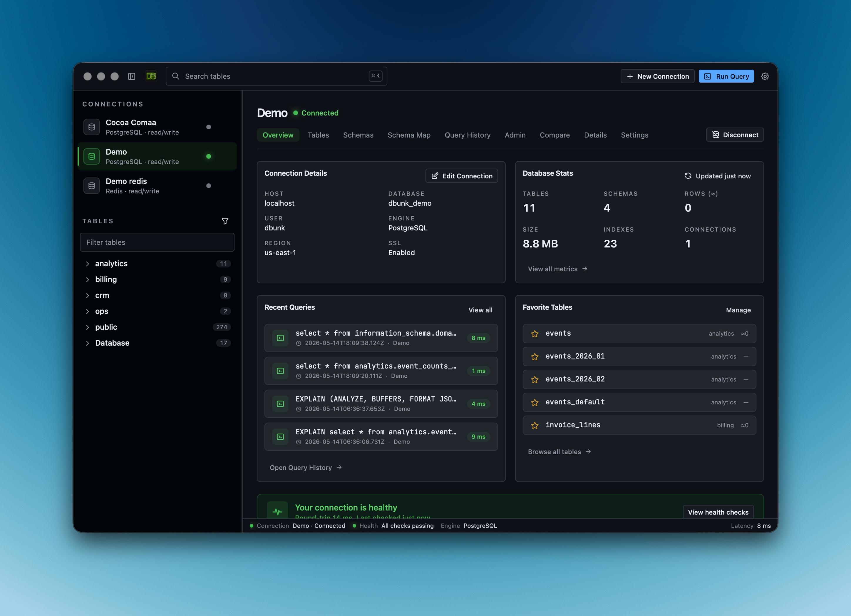Click Edit Connection button

click(462, 176)
